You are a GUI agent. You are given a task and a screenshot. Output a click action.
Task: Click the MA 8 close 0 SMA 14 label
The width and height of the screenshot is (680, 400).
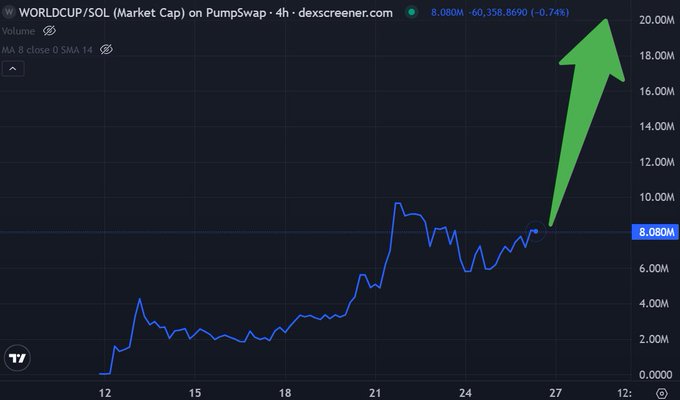[x=47, y=50]
